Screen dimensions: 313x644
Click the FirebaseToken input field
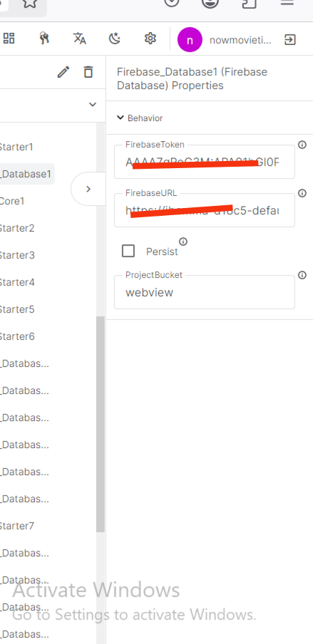(x=205, y=162)
